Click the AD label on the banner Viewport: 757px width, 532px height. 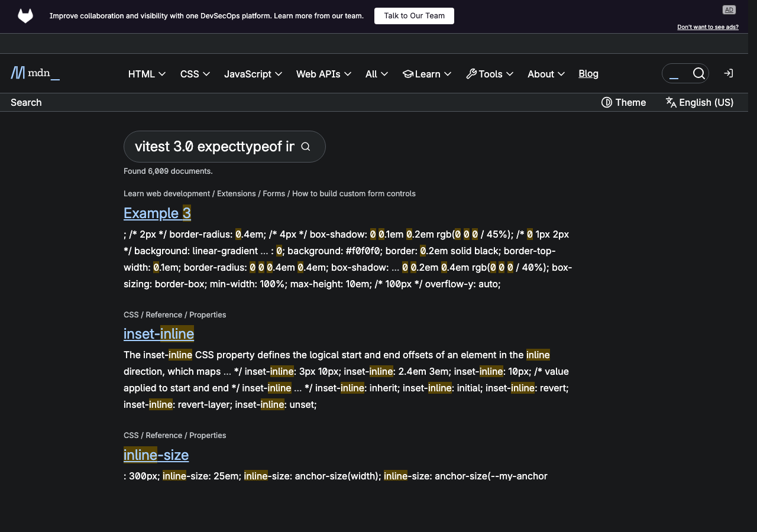[729, 9]
